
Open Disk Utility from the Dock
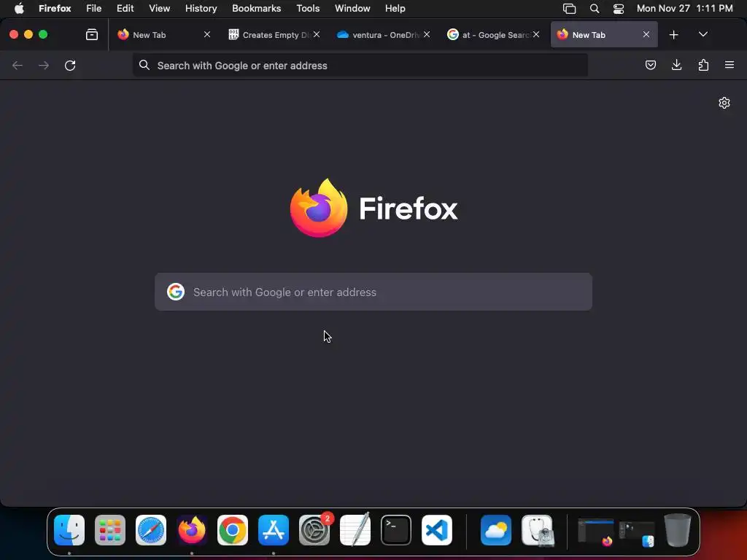click(537, 530)
